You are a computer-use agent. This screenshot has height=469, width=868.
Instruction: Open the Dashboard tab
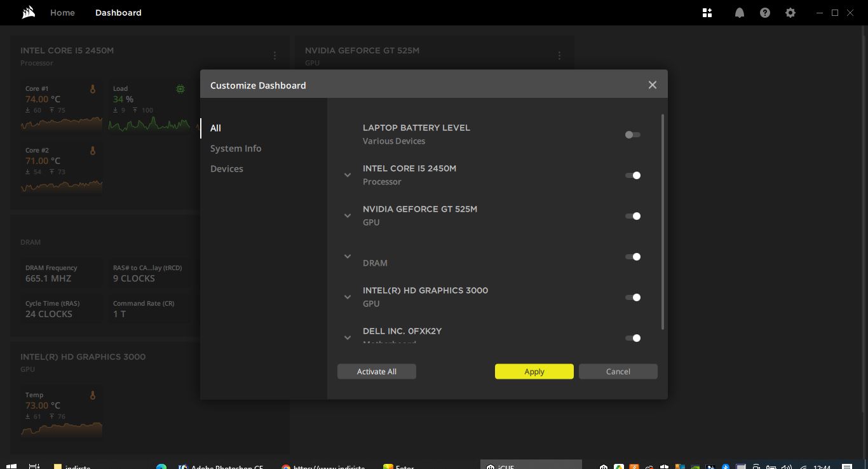pyautogui.click(x=118, y=13)
